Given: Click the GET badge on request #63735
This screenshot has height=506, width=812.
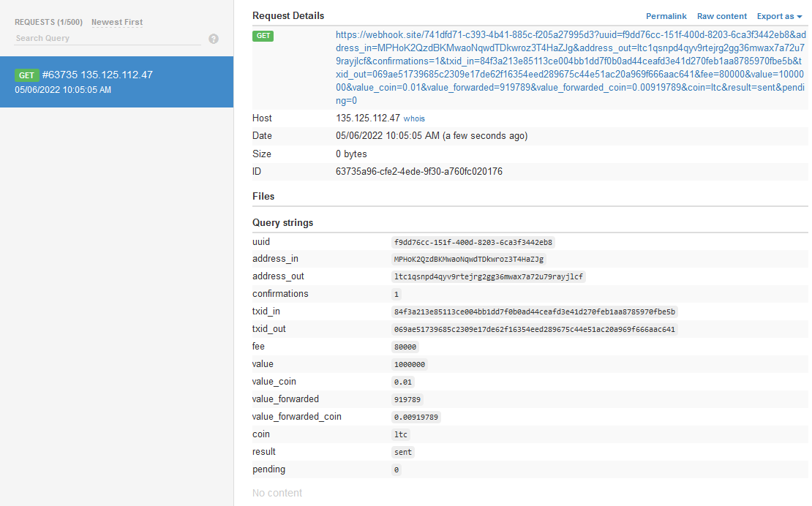Looking at the screenshot, I should tap(26, 75).
